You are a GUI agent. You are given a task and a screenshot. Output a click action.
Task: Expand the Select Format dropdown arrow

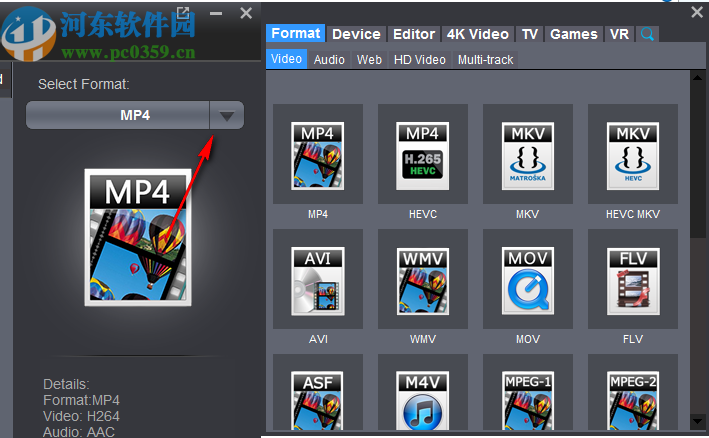coord(227,115)
